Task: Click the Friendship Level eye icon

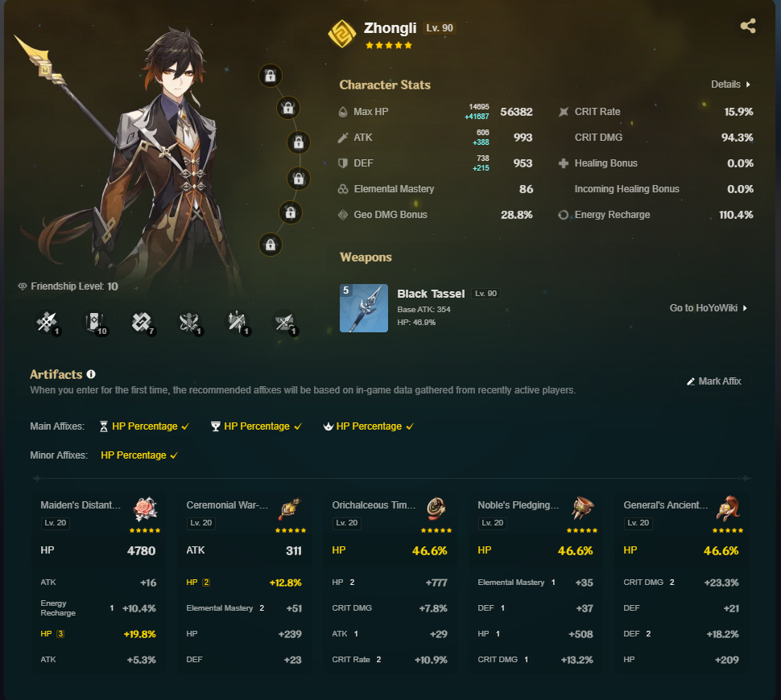Action: [x=23, y=286]
